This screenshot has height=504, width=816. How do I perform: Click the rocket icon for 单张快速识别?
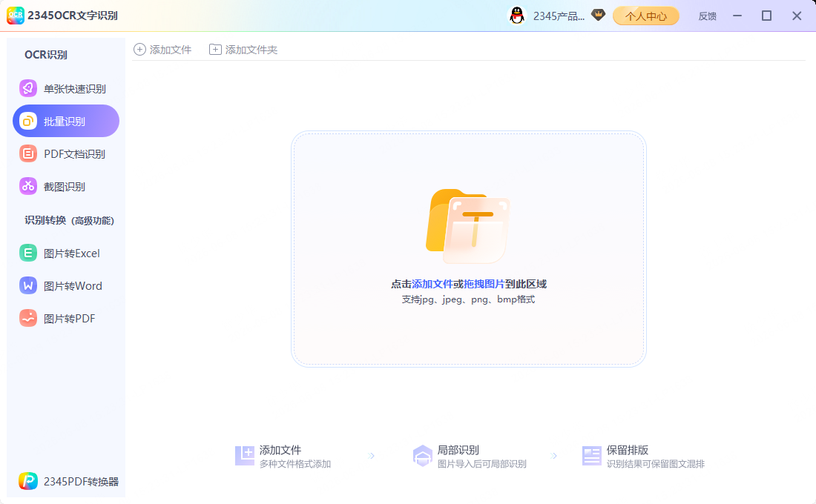[28, 88]
